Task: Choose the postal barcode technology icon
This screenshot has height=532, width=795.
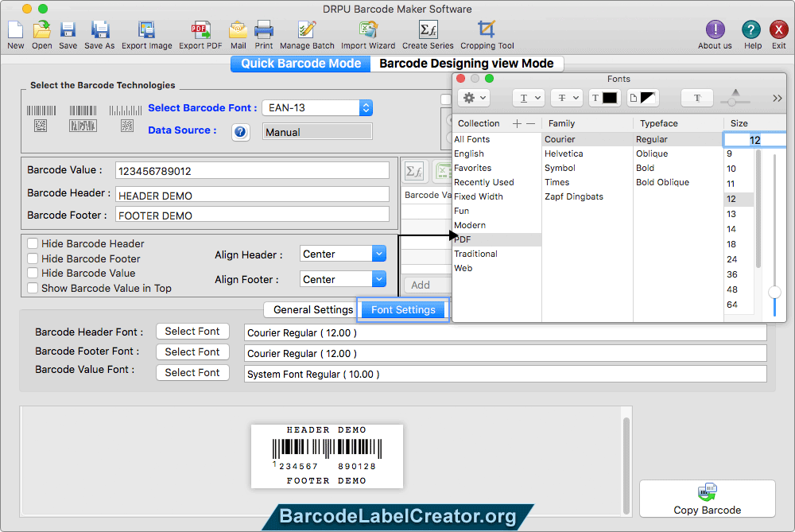Action: (126, 118)
